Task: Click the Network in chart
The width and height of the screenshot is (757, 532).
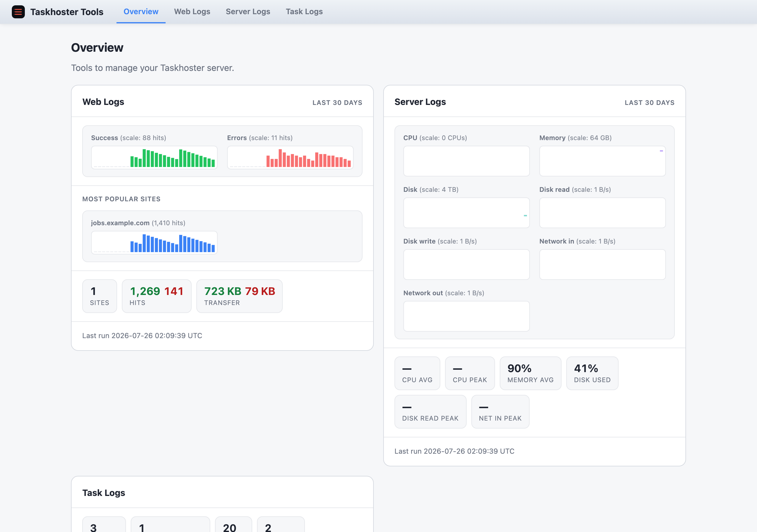Action: [602, 265]
